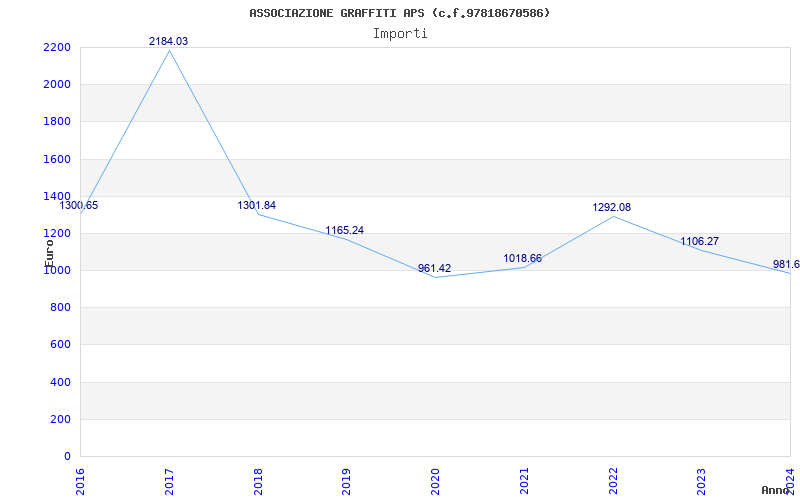Select the 961.42 data label
This screenshot has height=500, width=800.
pyautogui.click(x=435, y=268)
